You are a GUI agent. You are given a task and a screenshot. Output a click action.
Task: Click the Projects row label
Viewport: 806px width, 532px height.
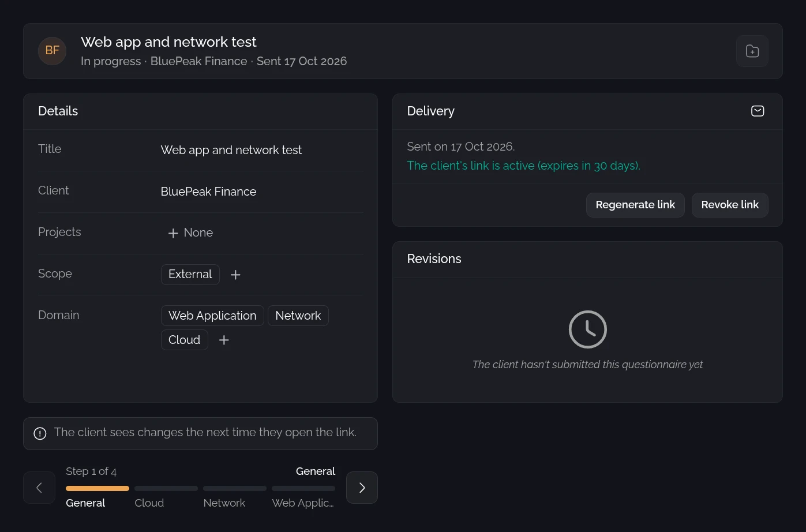pyautogui.click(x=59, y=232)
